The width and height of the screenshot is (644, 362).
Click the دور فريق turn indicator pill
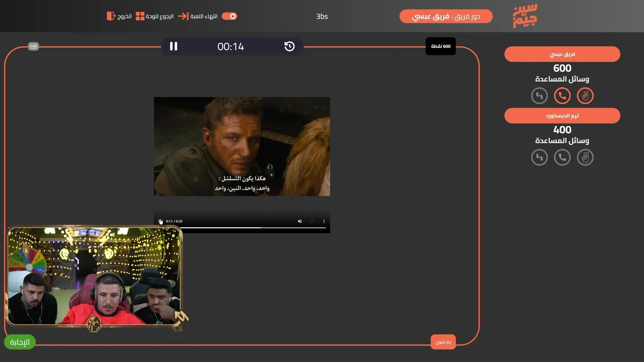click(x=446, y=17)
